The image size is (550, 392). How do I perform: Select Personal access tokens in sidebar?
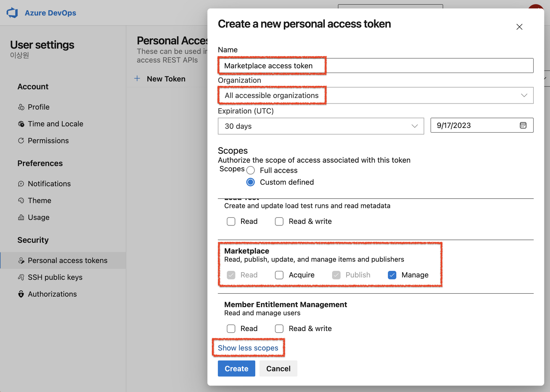[63, 261]
